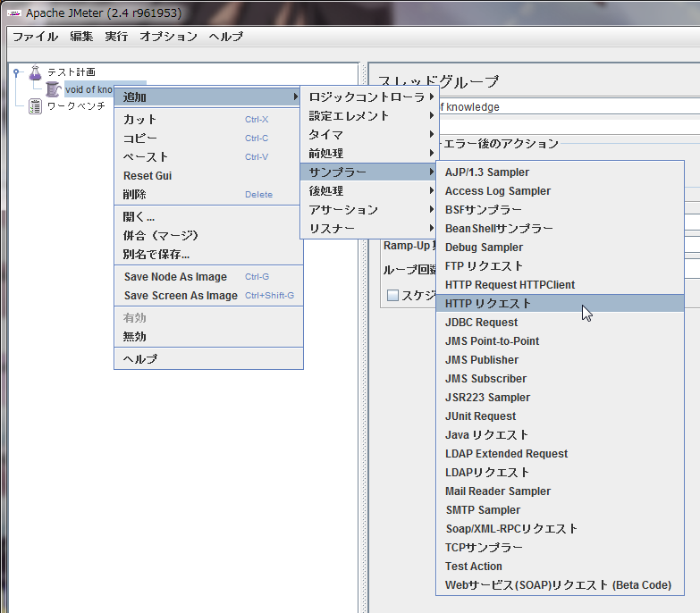Expand the ロジックコントローラ submenu
The image size is (700, 613).
[370, 97]
